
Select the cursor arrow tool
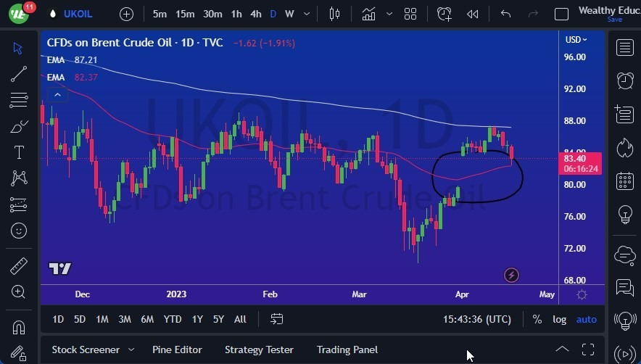18,49
